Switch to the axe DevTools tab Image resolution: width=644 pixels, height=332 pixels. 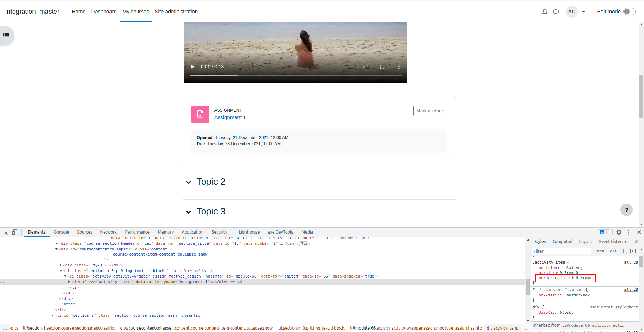[280, 232]
